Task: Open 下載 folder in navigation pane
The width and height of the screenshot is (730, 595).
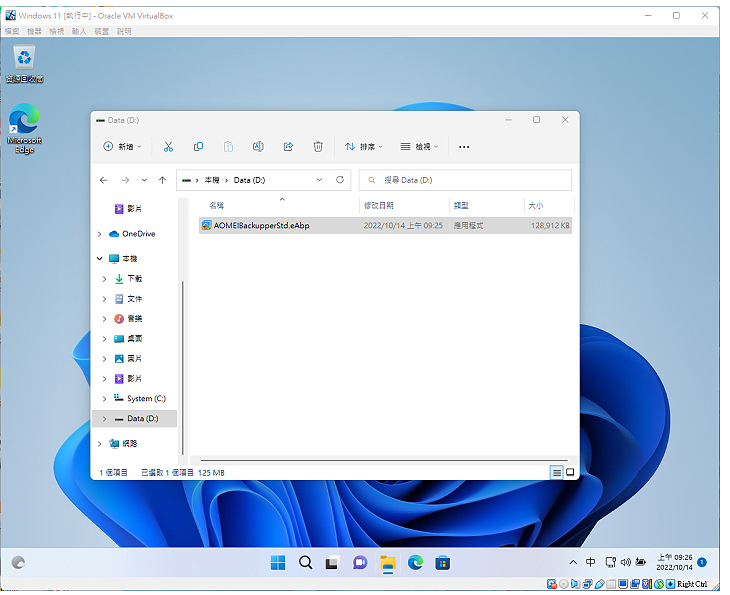Action: pyautogui.click(x=135, y=278)
